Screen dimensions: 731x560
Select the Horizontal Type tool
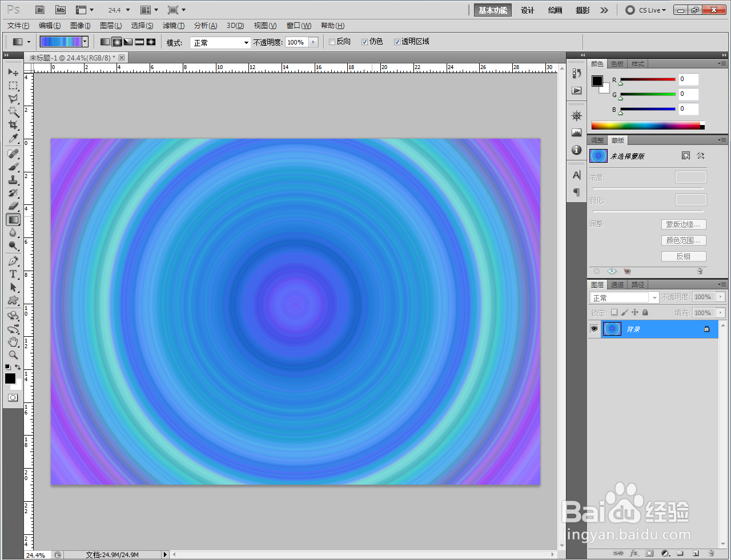(13, 274)
